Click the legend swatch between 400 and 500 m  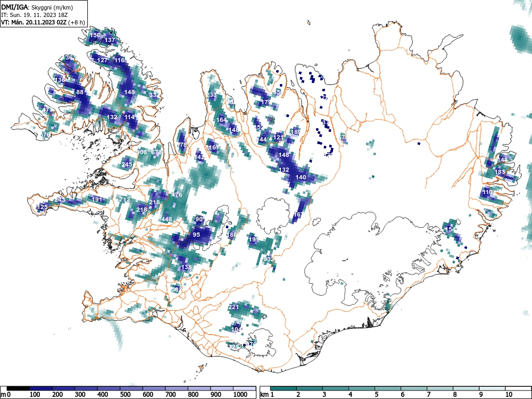pos(109,388)
